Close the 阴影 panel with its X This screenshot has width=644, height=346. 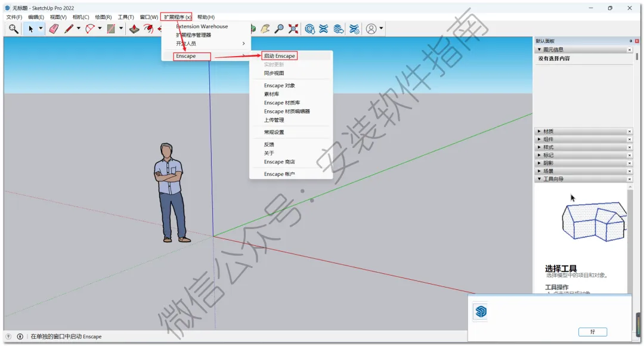629,163
